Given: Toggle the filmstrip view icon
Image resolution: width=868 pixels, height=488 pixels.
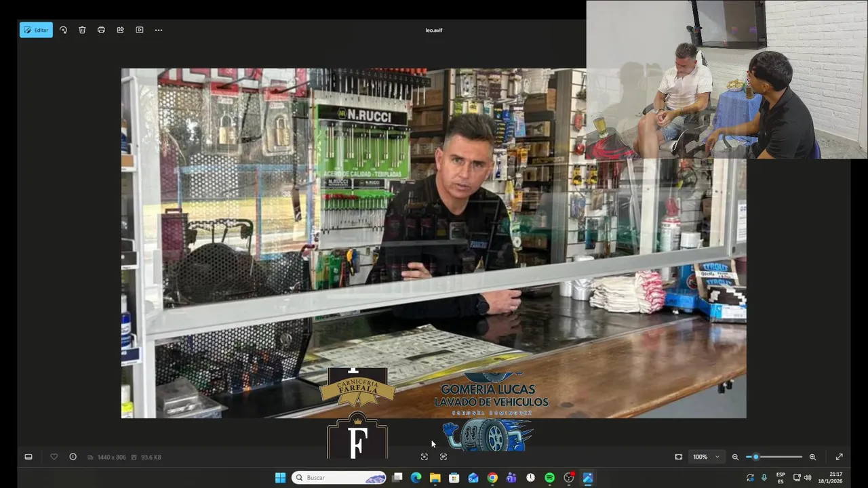Looking at the screenshot, I should (28, 457).
